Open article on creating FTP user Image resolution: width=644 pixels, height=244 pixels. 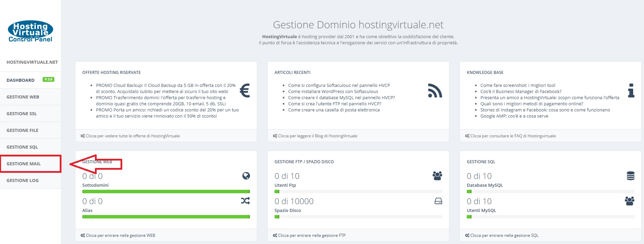(335, 104)
